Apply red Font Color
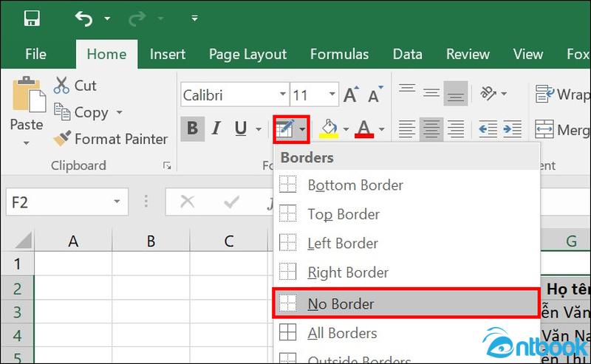Screen dimensions: 591x364 [364, 129]
